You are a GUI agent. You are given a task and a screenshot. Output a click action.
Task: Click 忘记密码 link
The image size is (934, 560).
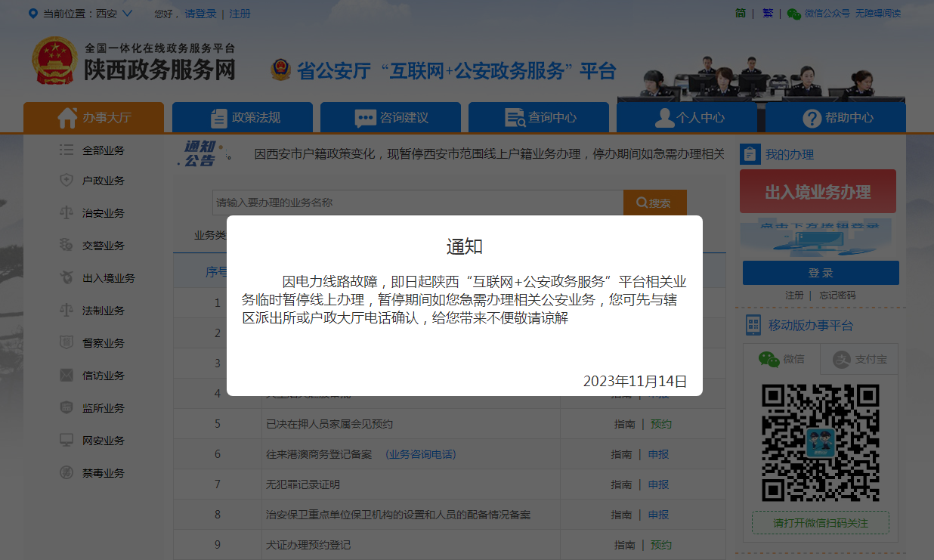coord(837,295)
